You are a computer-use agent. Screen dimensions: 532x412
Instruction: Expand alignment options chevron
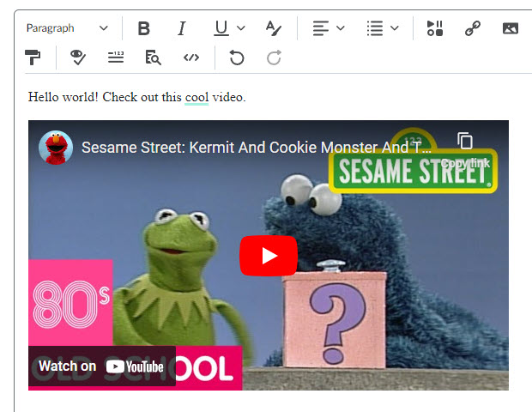coord(341,28)
